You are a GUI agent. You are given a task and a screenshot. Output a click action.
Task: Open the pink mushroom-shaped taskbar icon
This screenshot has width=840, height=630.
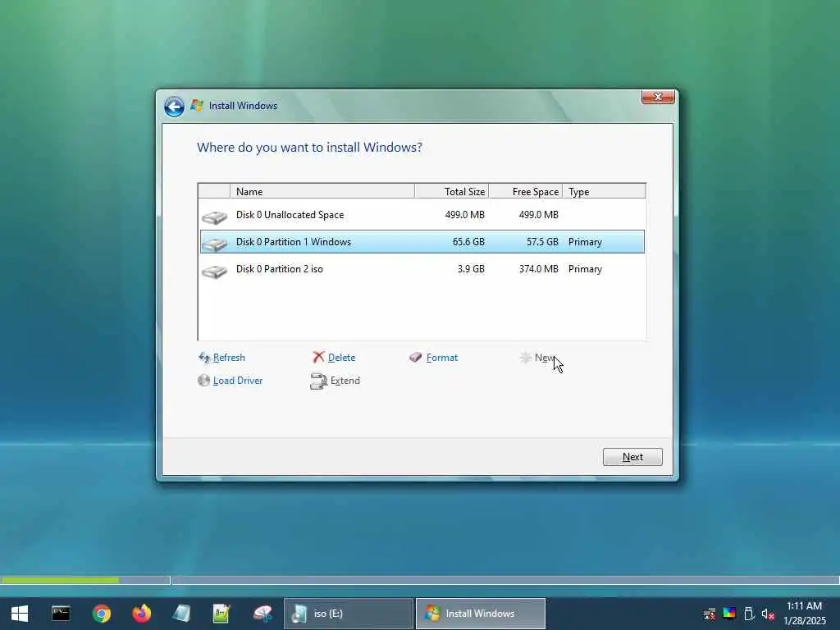click(x=262, y=614)
